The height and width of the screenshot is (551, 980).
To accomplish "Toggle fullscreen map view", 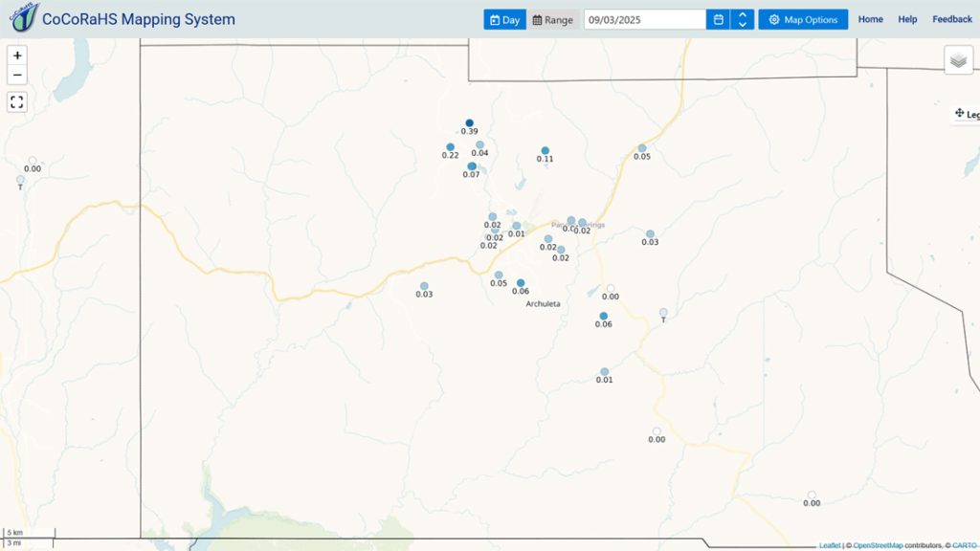I will (17, 101).
